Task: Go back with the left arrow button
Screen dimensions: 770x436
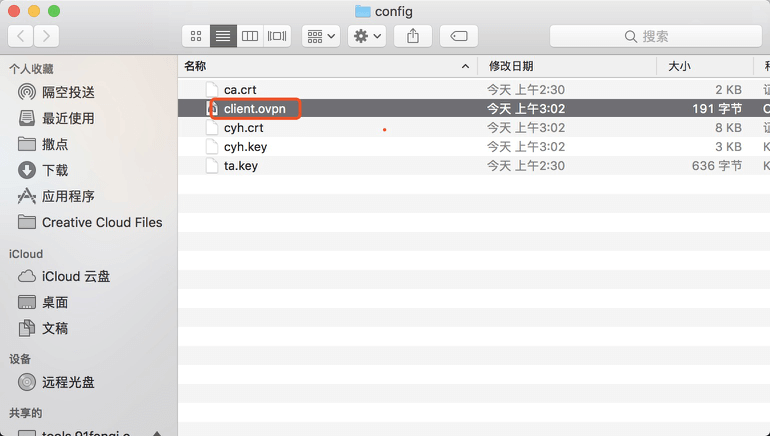Action: pos(21,36)
